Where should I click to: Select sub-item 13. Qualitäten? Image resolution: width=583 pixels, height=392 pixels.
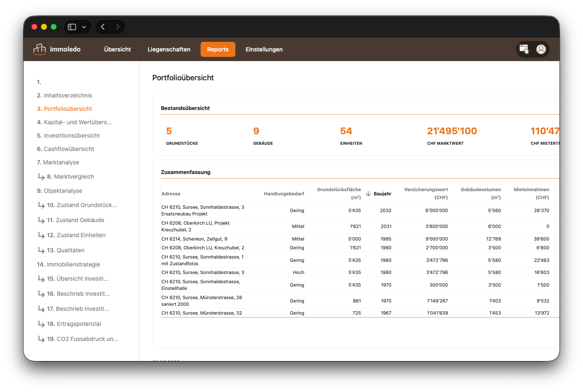click(66, 250)
